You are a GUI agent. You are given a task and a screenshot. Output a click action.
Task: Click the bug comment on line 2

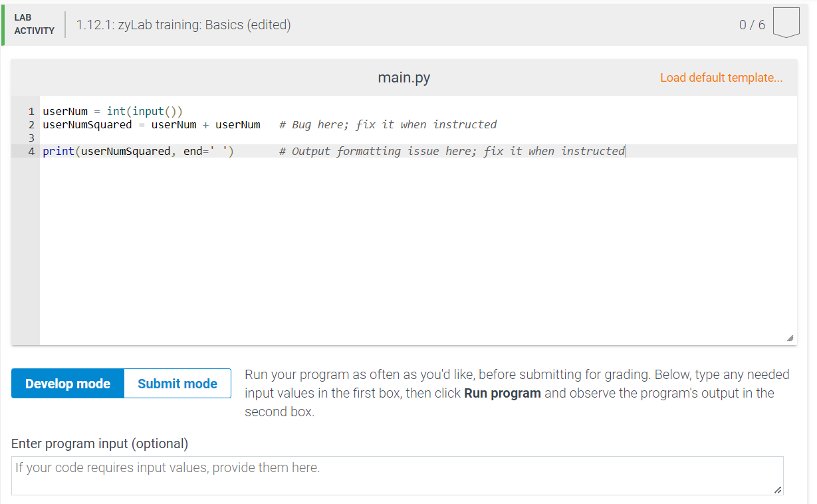click(x=389, y=124)
